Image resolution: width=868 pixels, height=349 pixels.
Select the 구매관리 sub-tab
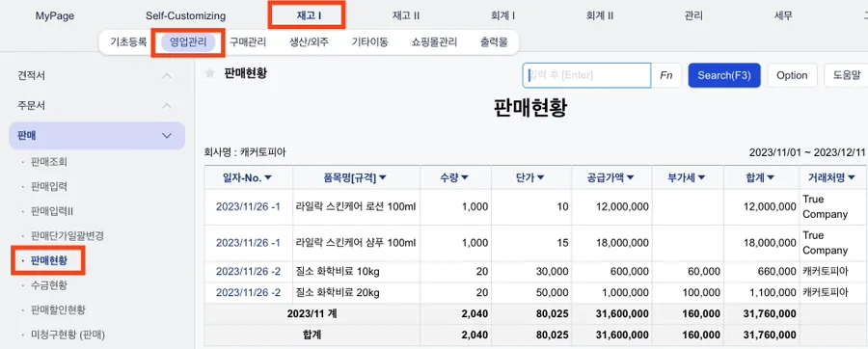(x=248, y=42)
